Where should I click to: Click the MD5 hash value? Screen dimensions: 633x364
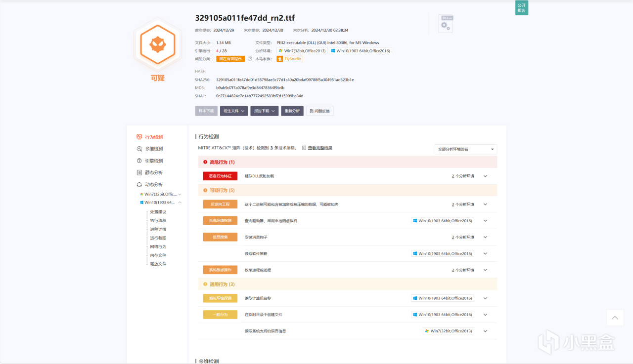pos(250,87)
